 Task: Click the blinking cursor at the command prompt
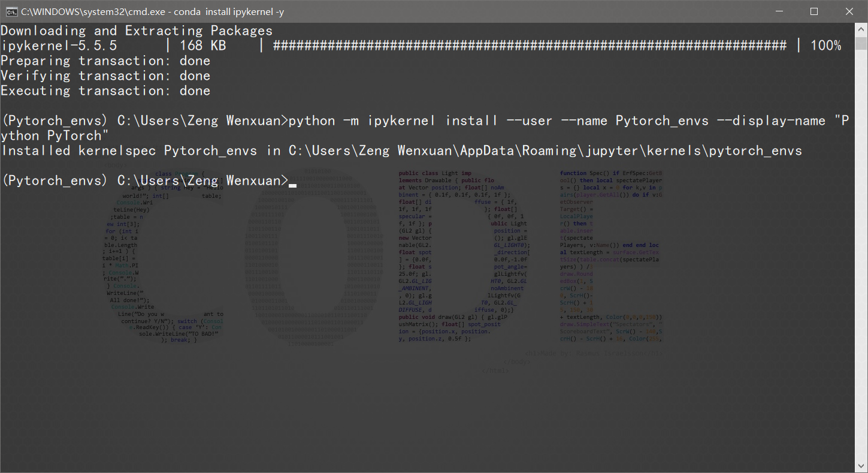(x=292, y=185)
